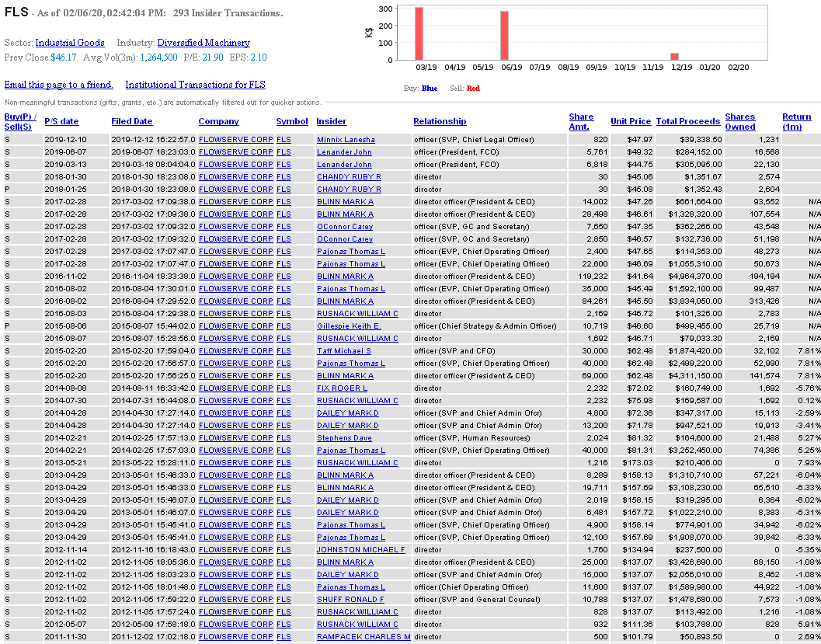Sort by Total Proceeds column header
821x644 pixels.
pos(688,121)
